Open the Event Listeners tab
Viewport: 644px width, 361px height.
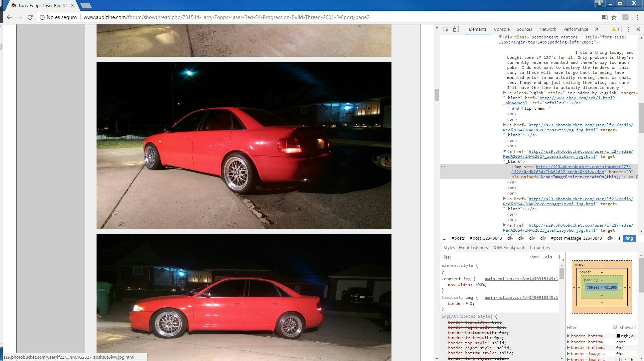(x=473, y=247)
